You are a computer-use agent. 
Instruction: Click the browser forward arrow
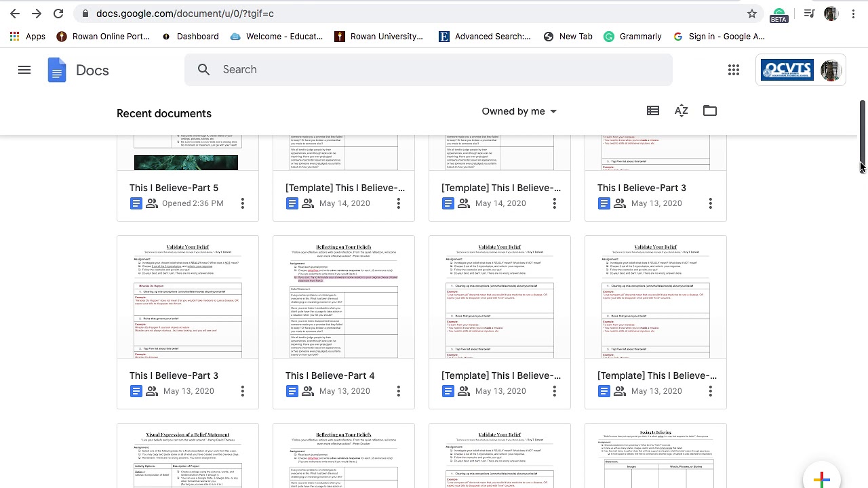pos(37,14)
